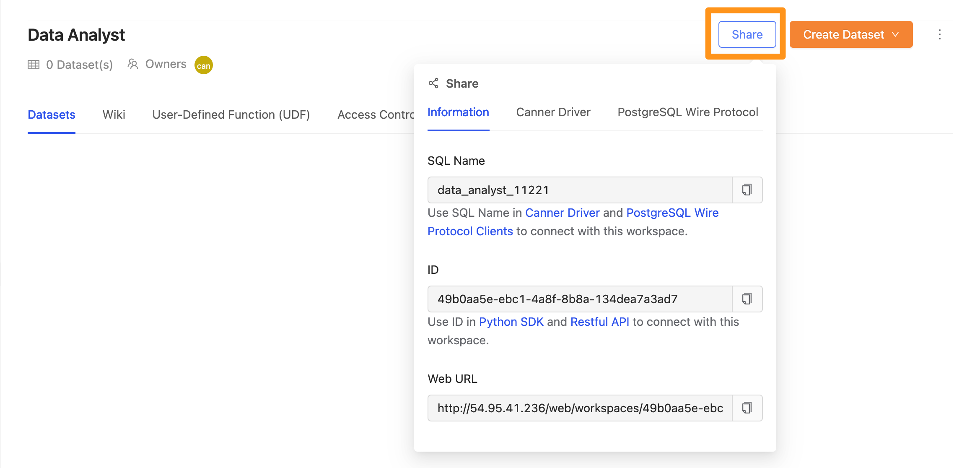Viewport: 980px width, 468px height.
Task: Follow the Canner Driver link in description
Action: coord(562,213)
